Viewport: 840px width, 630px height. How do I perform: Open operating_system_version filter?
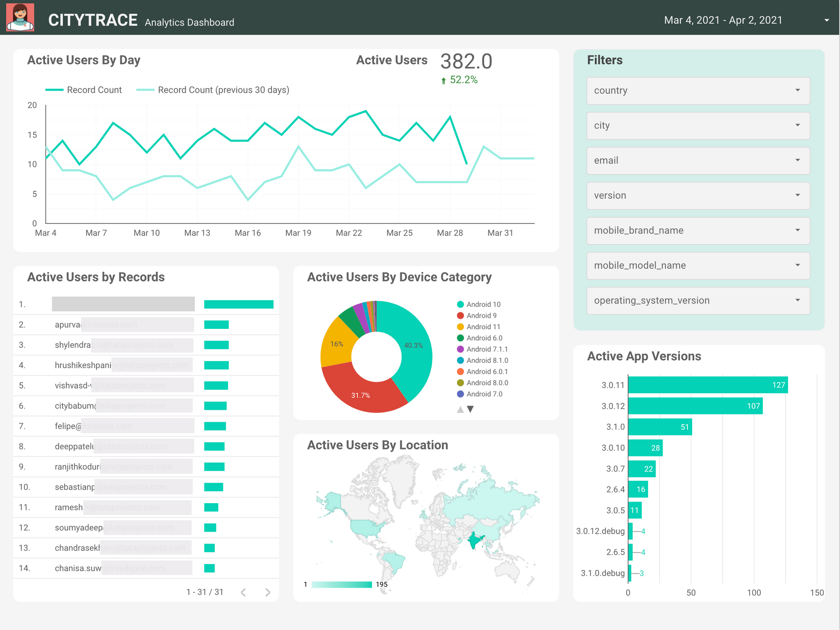point(698,301)
